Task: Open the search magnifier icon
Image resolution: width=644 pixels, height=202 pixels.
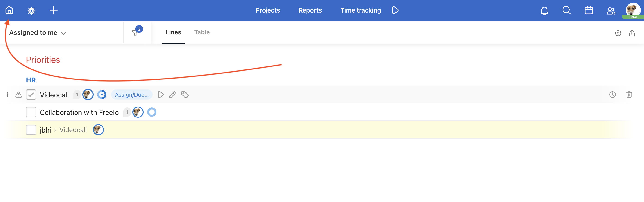Action: pyautogui.click(x=566, y=10)
